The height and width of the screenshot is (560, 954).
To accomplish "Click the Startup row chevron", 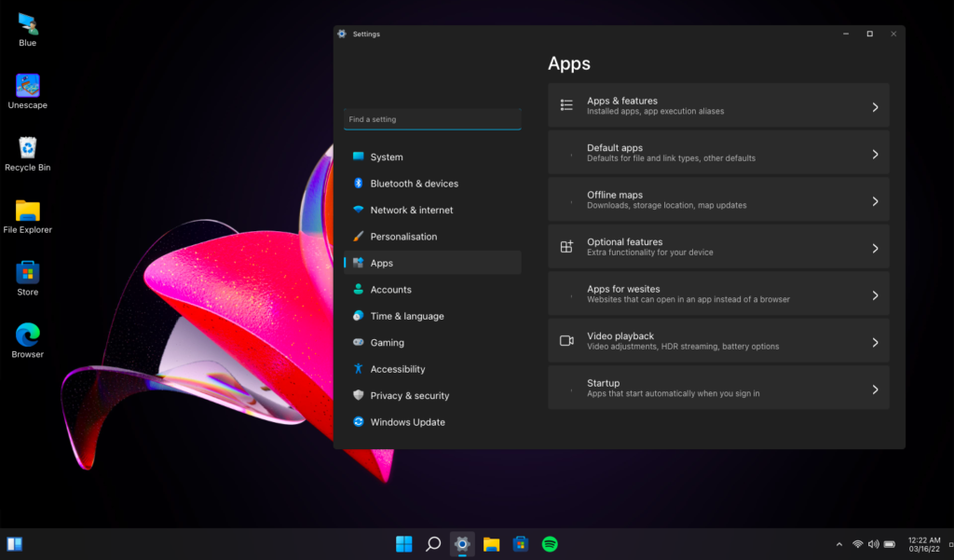I will [875, 389].
